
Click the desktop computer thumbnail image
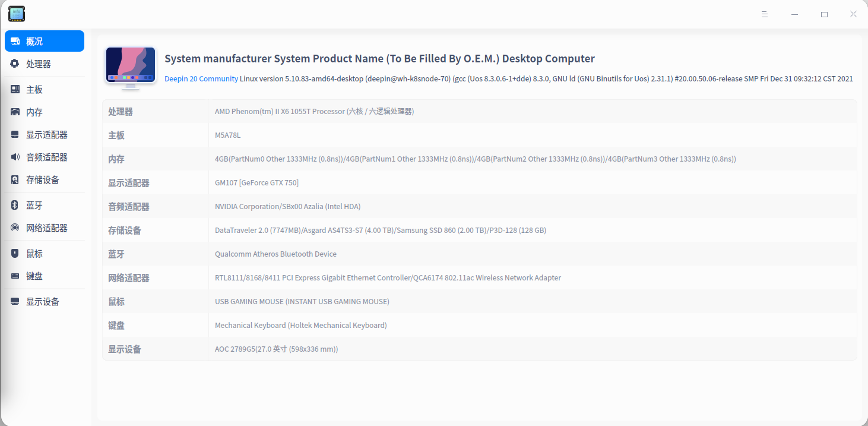tap(131, 67)
